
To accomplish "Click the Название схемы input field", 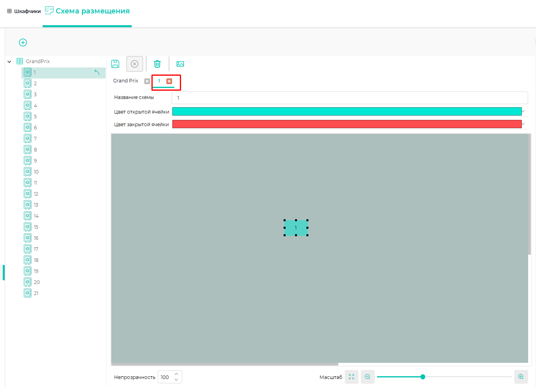I will (x=350, y=98).
